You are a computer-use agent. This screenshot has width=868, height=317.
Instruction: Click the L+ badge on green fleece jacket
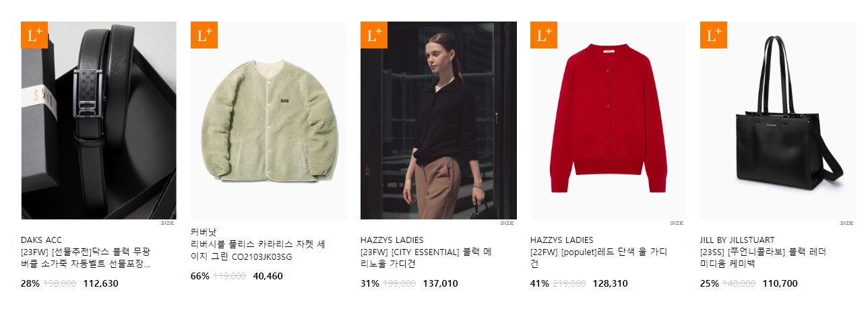click(x=204, y=35)
